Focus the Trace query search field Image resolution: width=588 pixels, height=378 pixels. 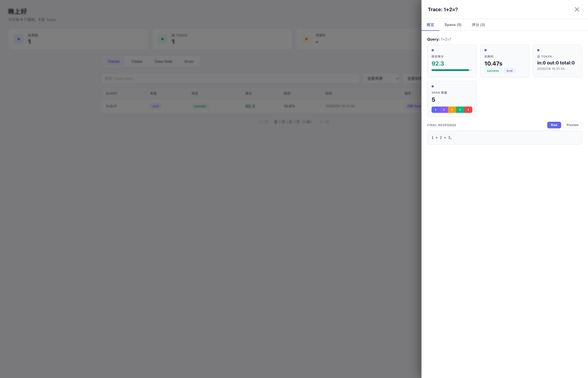click(230, 79)
